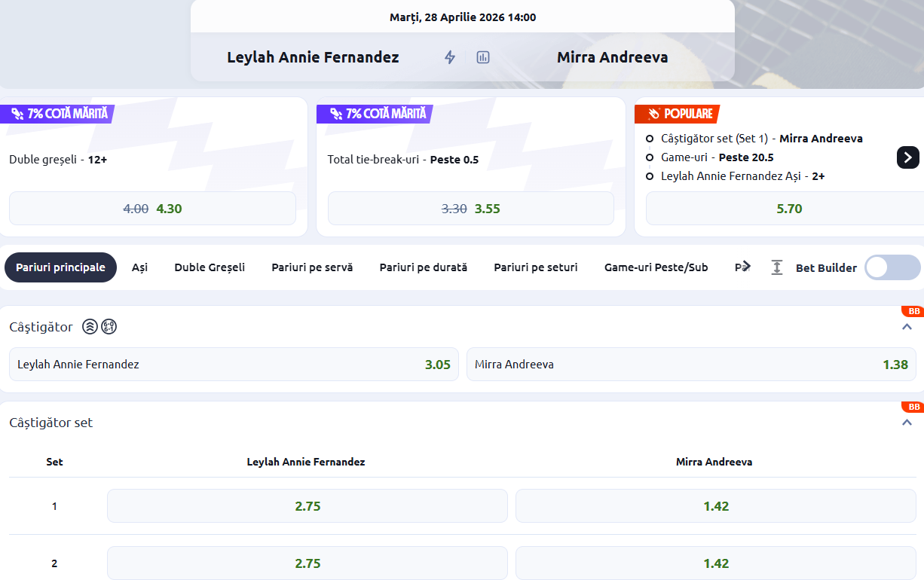Collapse the Câștigător market section
924x580 pixels.
[x=907, y=327]
